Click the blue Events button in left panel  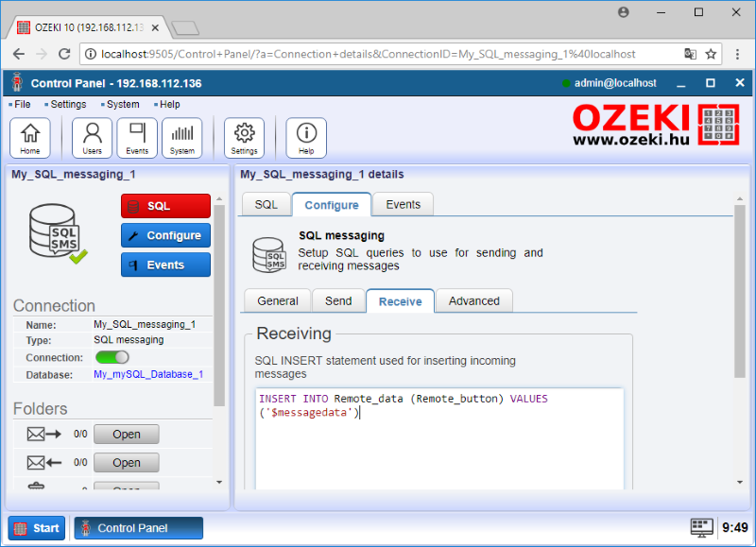click(165, 265)
